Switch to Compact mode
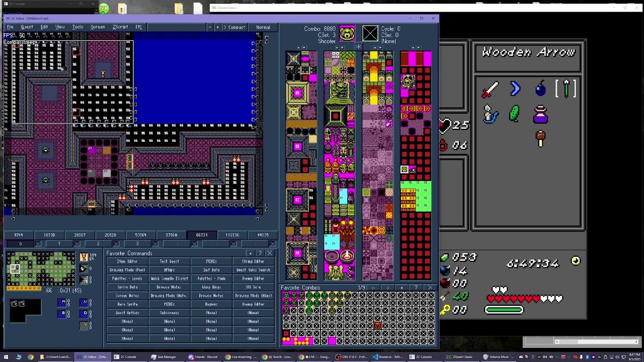Image resolution: width=644 pixels, height=362 pixels. pyautogui.click(x=234, y=27)
